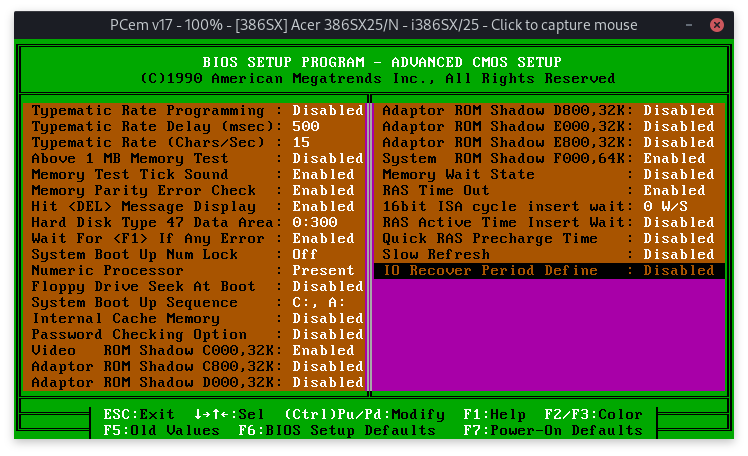748x456 pixels.
Task: Click Disabled value for Internal Cache Memory
Action: pos(328,319)
